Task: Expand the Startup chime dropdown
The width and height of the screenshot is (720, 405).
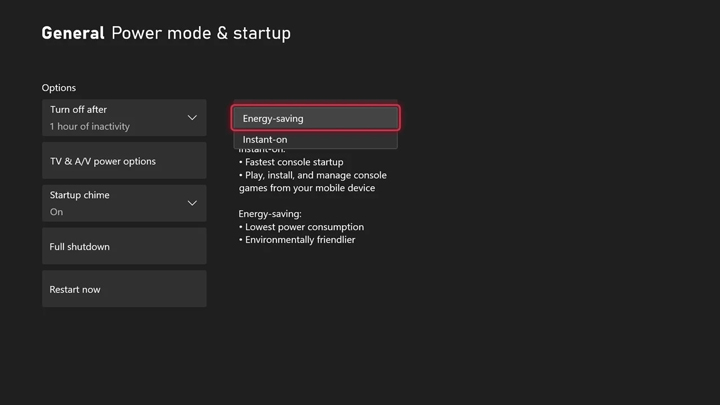Action: tap(124, 203)
